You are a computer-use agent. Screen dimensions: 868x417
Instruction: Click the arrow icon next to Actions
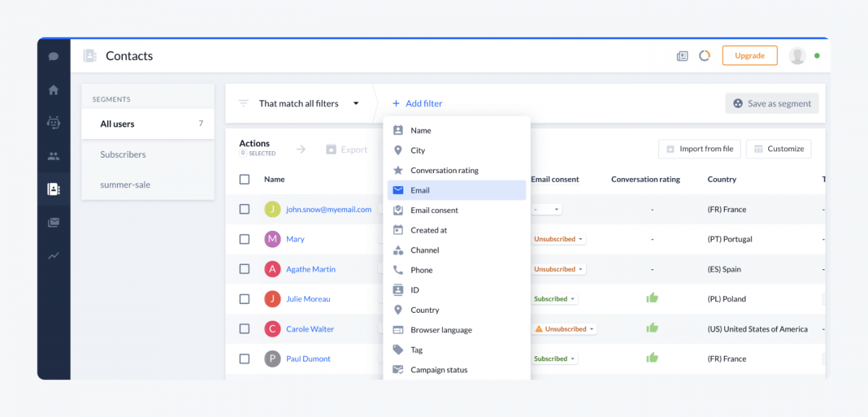coord(301,149)
